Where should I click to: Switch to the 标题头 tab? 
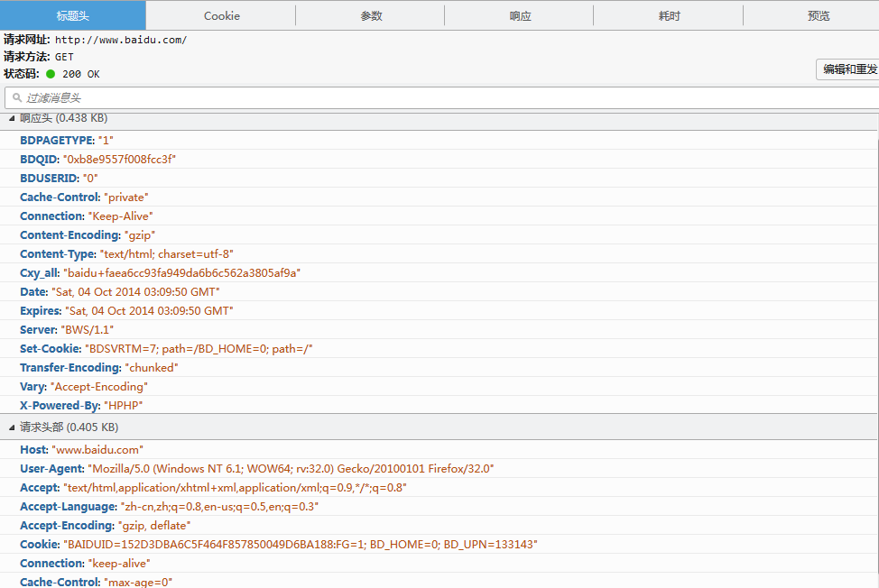tap(73, 15)
